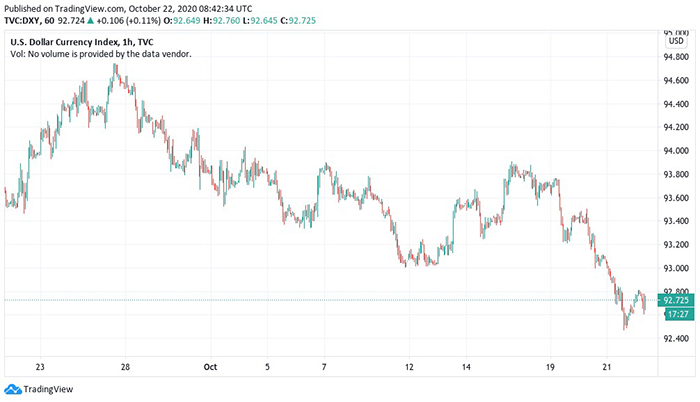
Task: Click the 28 date marker on time axis
Action: tap(127, 366)
